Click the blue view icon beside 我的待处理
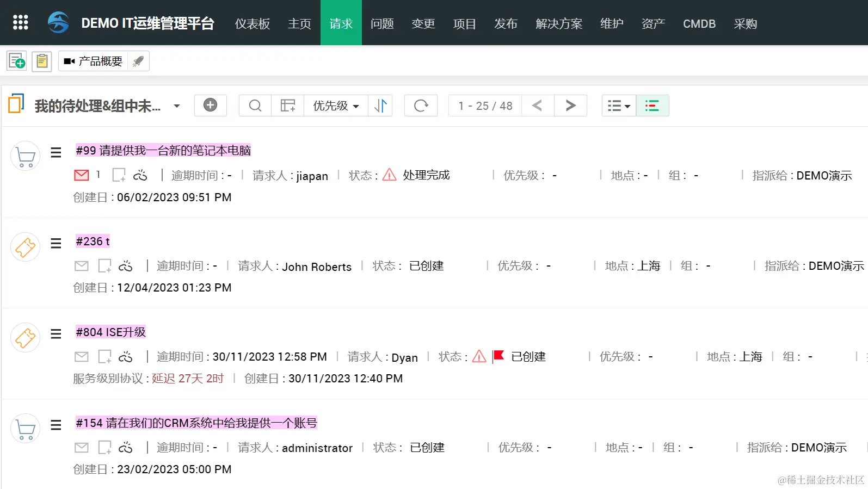 [x=16, y=103]
